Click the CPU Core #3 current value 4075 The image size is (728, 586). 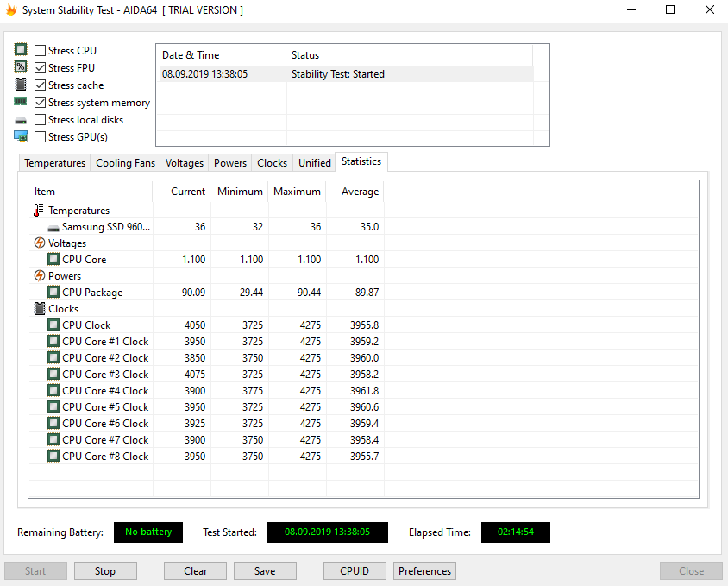point(195,374)
